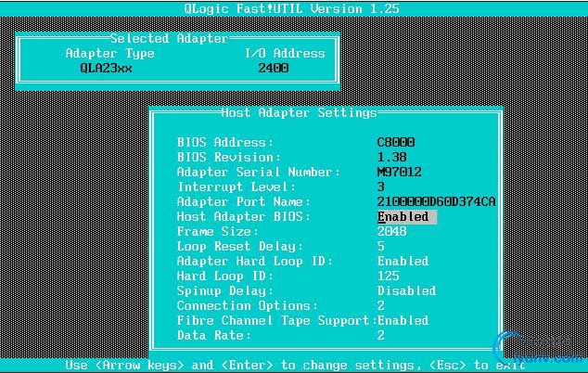
Task: Click the 'Adapter Hard Loop ID:' label
Action: (255, 261)
